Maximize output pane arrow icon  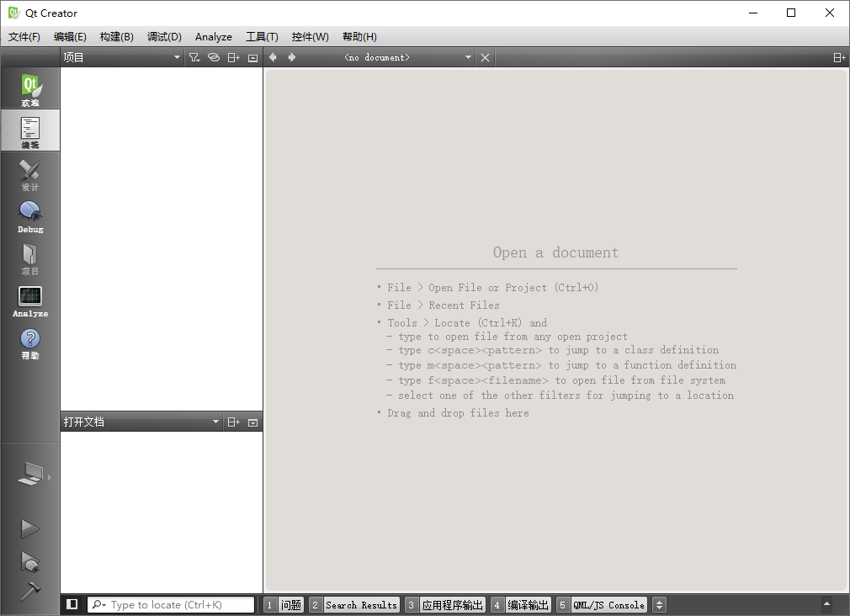click(x=826, y=603)
